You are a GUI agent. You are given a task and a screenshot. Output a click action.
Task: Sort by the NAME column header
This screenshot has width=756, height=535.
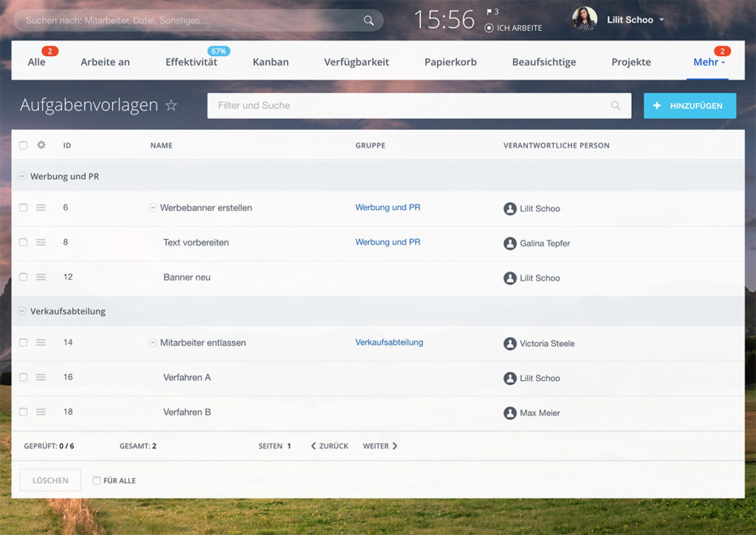[x=162, y=145]
